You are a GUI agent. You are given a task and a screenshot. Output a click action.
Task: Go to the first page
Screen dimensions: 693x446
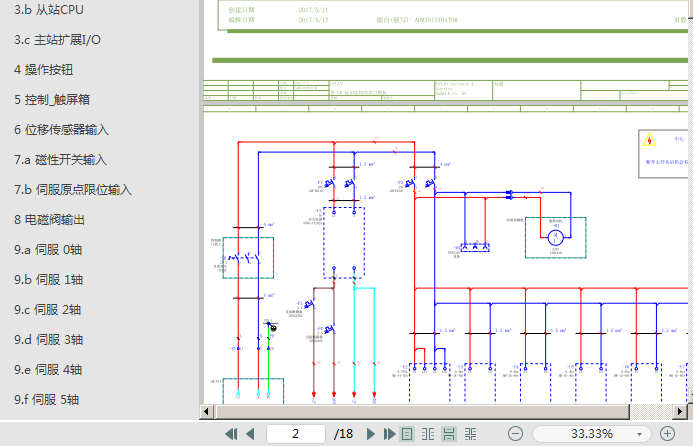(231, 434)
